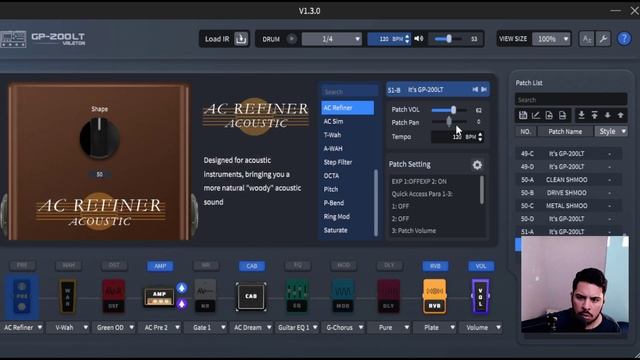Select the purple VOL pedal icon
The width and height of the screenshot is (640, 360).
click(x=480, y=297)
